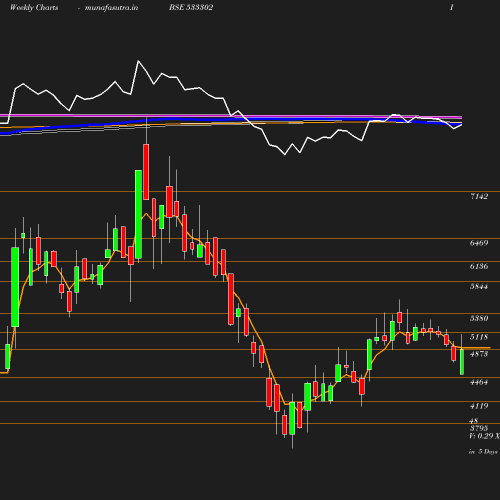Viewport: 500px width, 500px height.
Task: Click the 5118 price level label
Action: coord(479,337)
